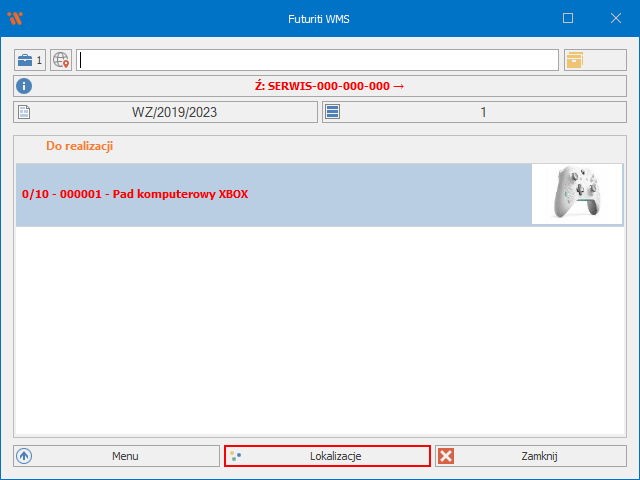Select the Pad komputerowy XBOX item row
The width and height of the screenshot is (640, 480).
(272, 194)
